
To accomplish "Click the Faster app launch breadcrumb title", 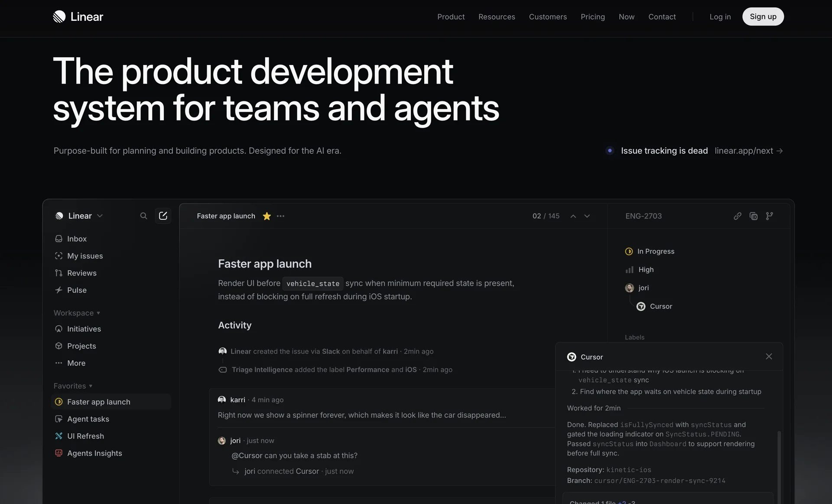I will (x=226, y=216).
